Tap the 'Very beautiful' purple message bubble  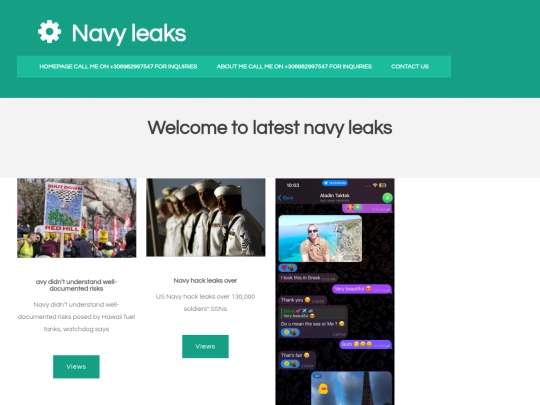(362, 289)
